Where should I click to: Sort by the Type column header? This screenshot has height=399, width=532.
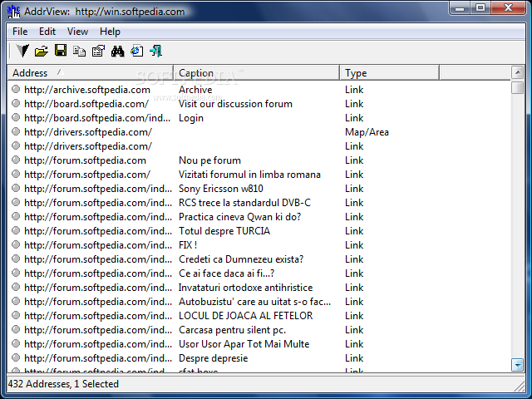(x=390, y=72)
